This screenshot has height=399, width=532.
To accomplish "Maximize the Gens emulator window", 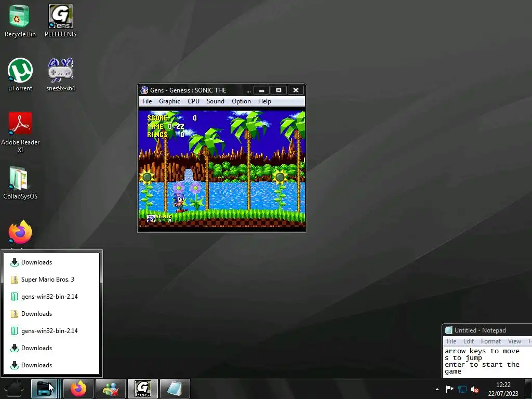I will point(278,90).
